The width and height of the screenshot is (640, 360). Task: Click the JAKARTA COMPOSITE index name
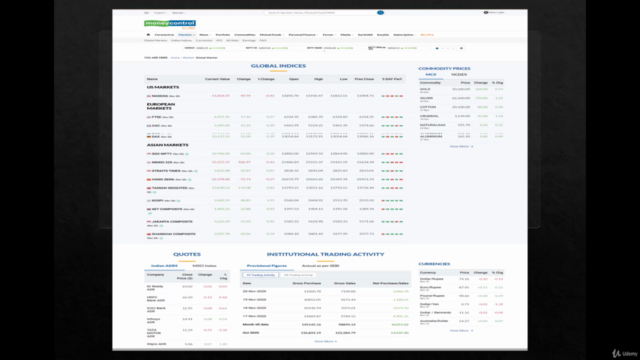click(x=172, y=222)
